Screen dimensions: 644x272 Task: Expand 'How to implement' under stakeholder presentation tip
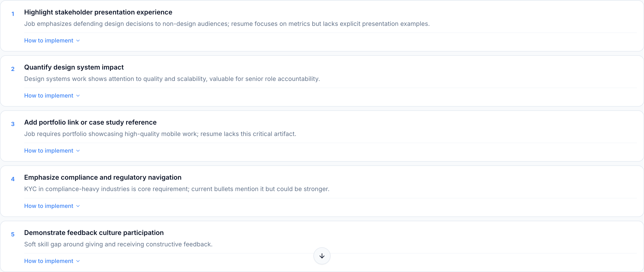point(49,40)
